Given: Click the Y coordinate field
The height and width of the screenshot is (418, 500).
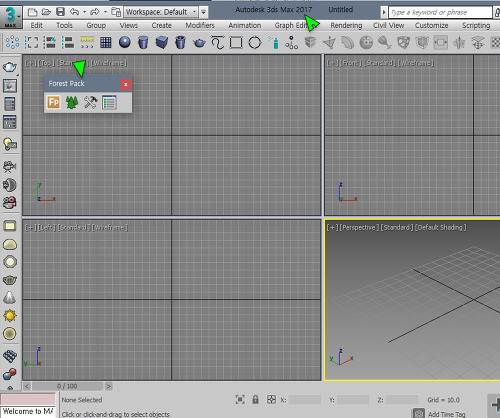Looking at the screenshot, I should coord(353,400).
